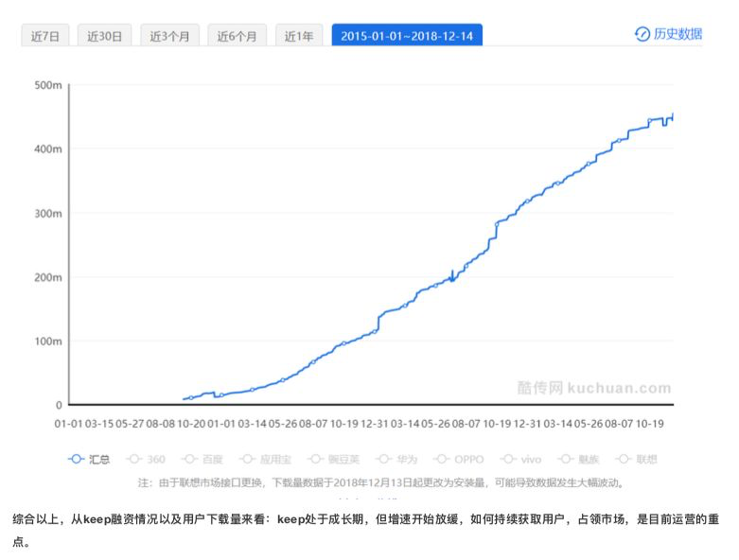The height and width of the screenshot is (560, 739).
Task: Click the 500m y-axis label
Action: [47, 85]
